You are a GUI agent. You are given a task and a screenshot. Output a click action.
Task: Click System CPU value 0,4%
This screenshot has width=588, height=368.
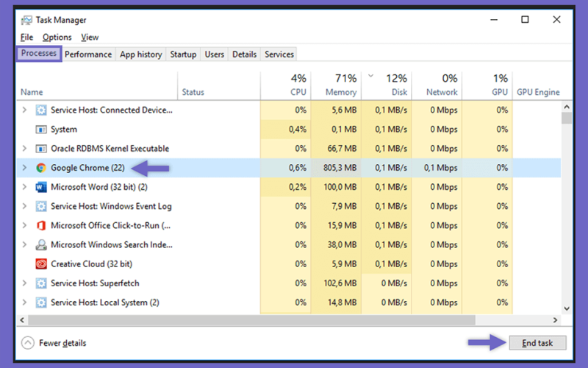point(298,130)
